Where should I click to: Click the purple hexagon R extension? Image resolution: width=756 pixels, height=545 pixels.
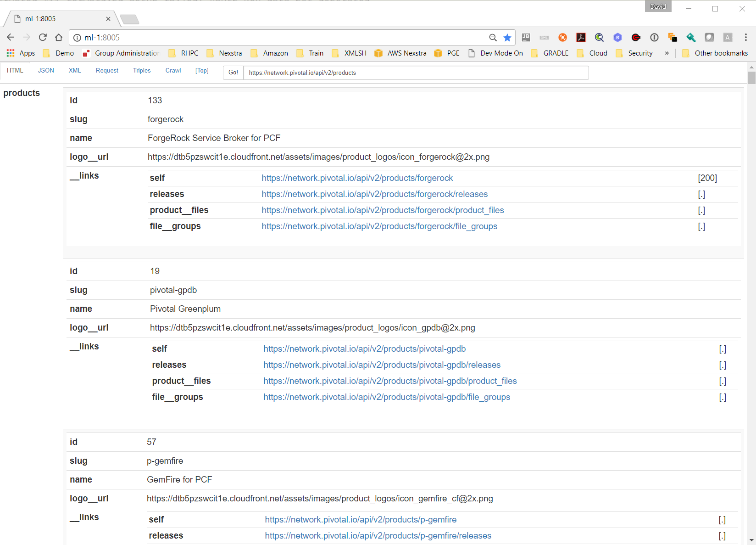point(617,38)
